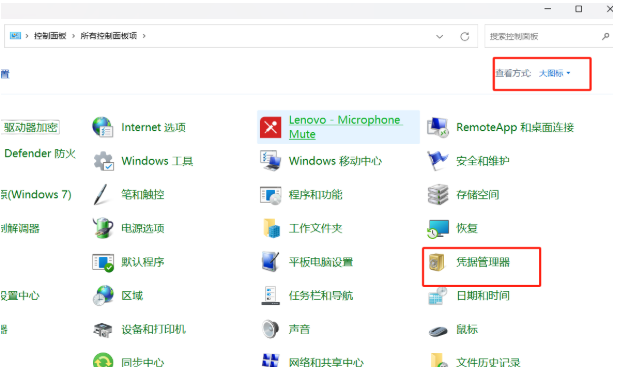Open the Internet 选项 link

tap(153, 127)
